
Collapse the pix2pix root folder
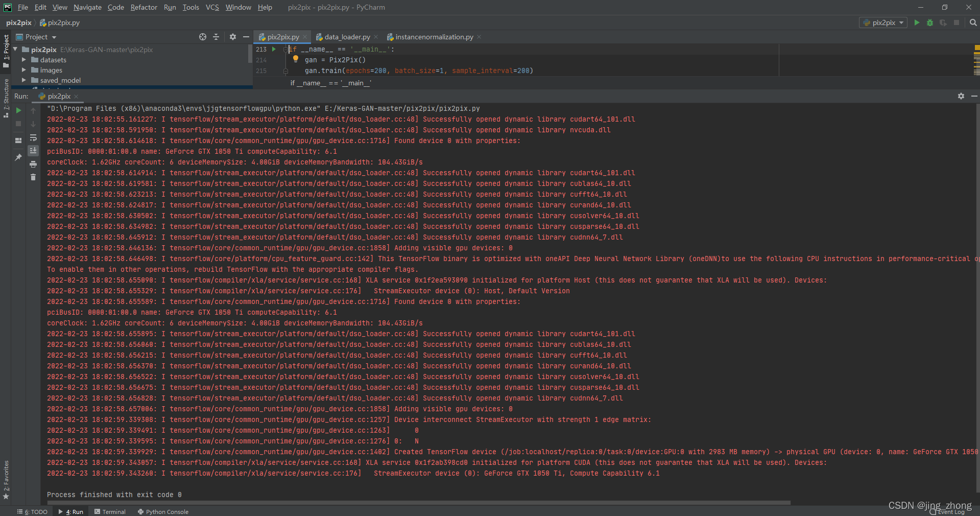(16, 50)
